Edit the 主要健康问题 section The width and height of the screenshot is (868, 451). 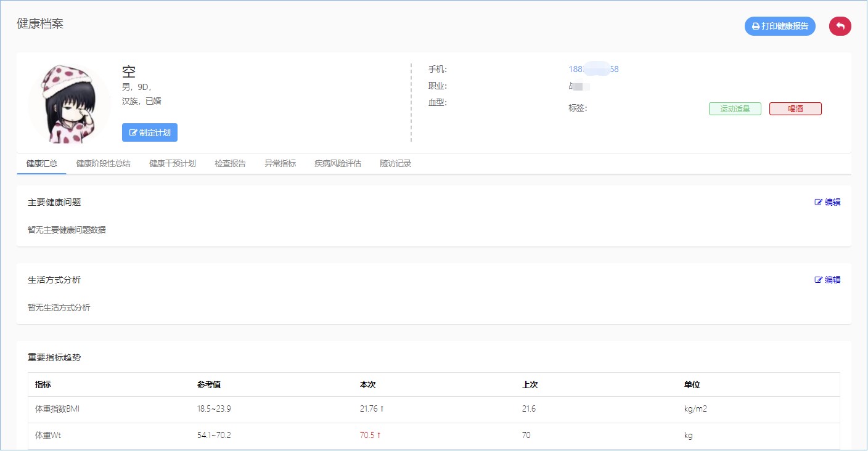point(827,202)
